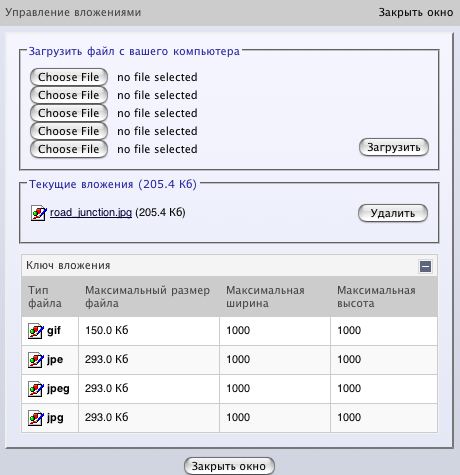Click Закрыть окно link at top right
This screenshot has width=460, height=475.
[416, 12]
